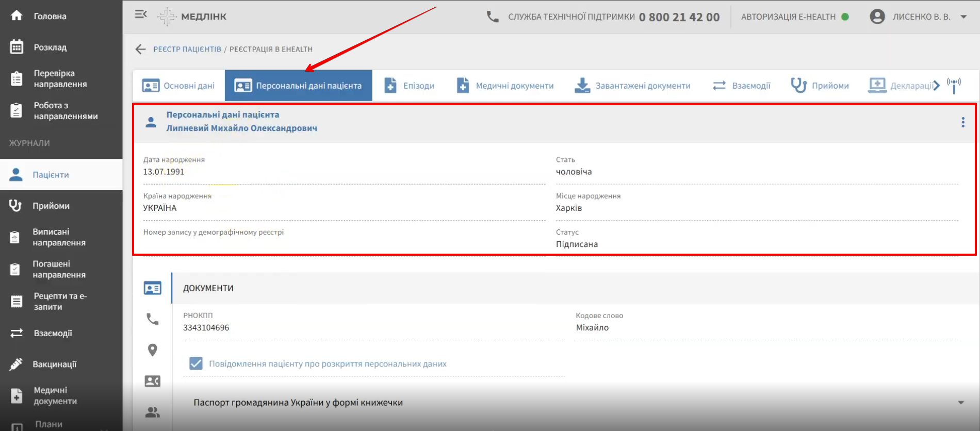Collapse the sidebar with hamburger menu icon

141,14
